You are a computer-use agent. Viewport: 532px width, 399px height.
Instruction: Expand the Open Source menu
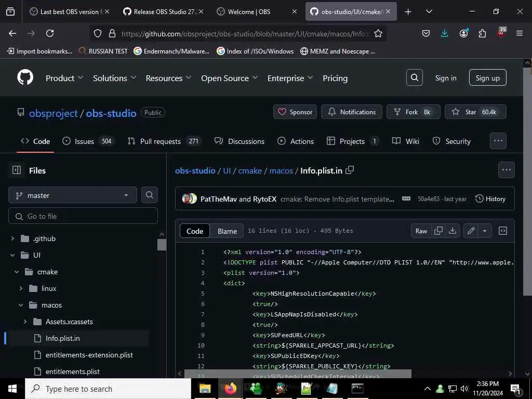tap(229, 78)
